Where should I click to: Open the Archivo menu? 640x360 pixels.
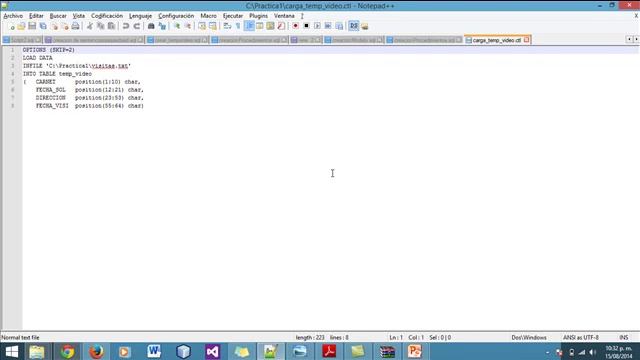tap(13, 16)
